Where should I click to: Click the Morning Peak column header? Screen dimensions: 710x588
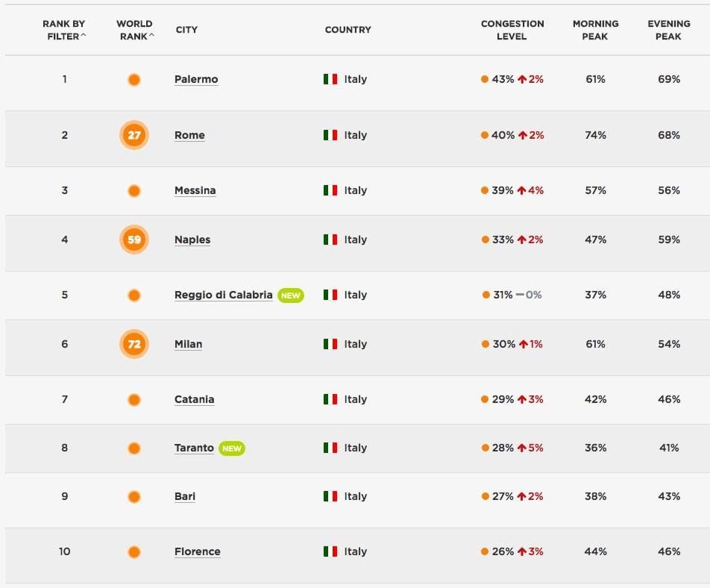pyautogui.click(x=595, y=30)
